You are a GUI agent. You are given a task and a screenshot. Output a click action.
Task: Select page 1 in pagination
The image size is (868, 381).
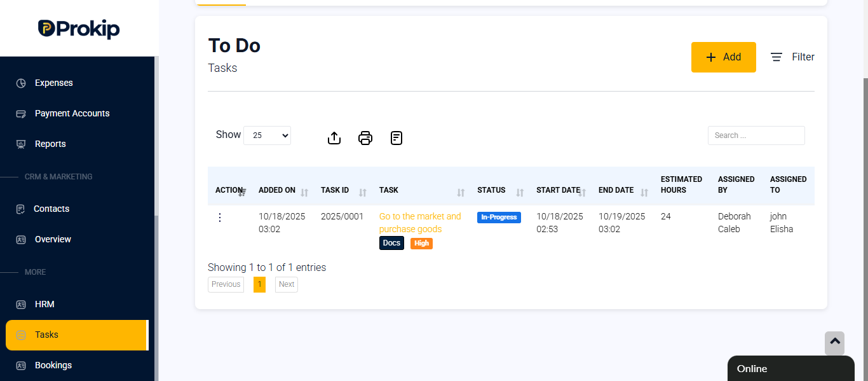[259, 284]
